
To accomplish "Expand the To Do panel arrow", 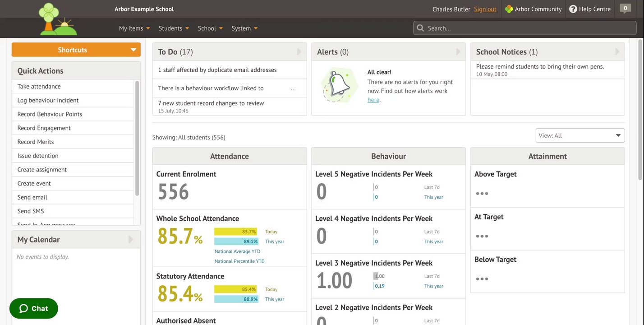I will (x=299, y=52).
